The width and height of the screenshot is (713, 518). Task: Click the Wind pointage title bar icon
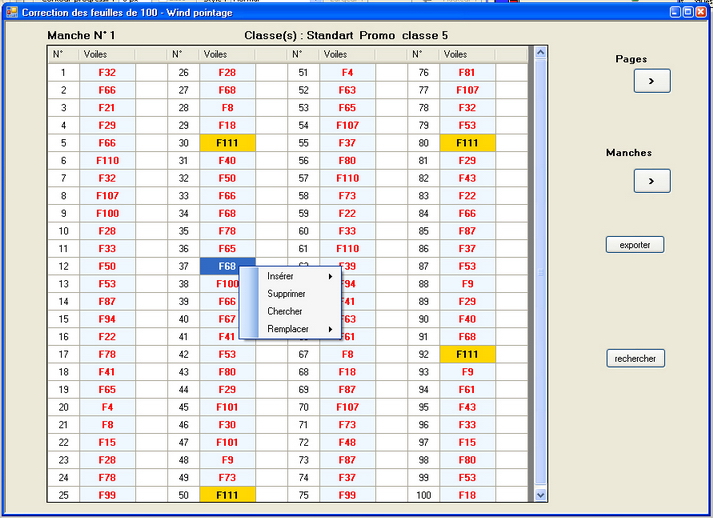point(11,11)
